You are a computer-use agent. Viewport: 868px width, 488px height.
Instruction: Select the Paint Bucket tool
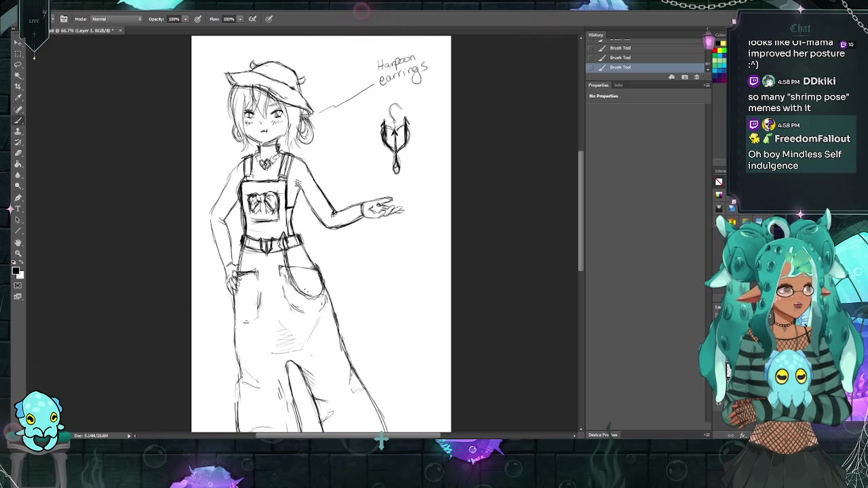(x=18, y=164)
